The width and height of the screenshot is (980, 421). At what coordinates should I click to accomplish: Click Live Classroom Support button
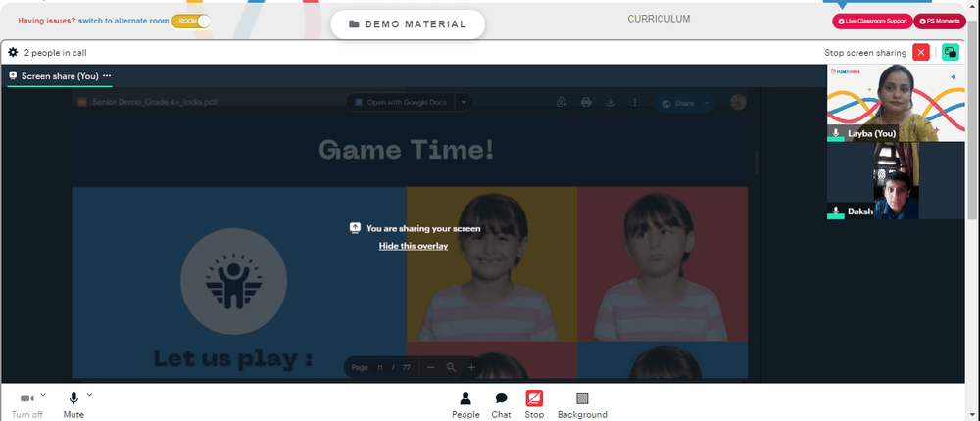click(872, 22)
